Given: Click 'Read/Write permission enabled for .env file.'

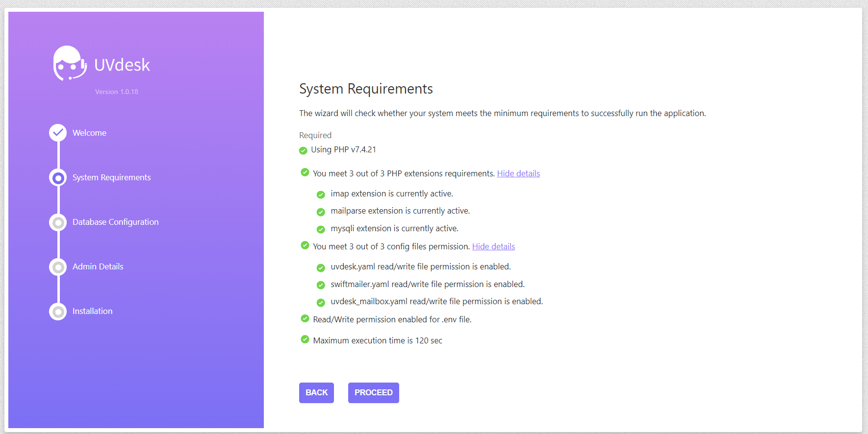Looking at the screenshot, I should click(x=392, y=319).
